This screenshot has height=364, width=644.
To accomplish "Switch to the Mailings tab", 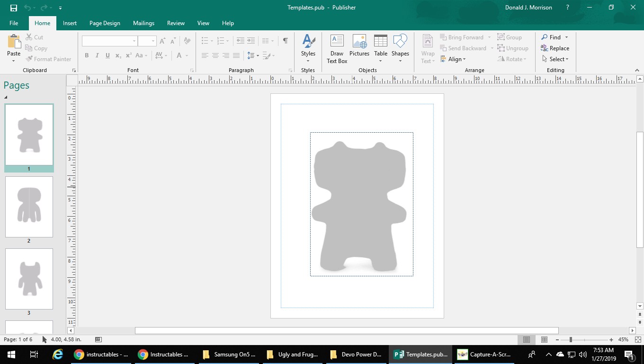I will point(143,23).
